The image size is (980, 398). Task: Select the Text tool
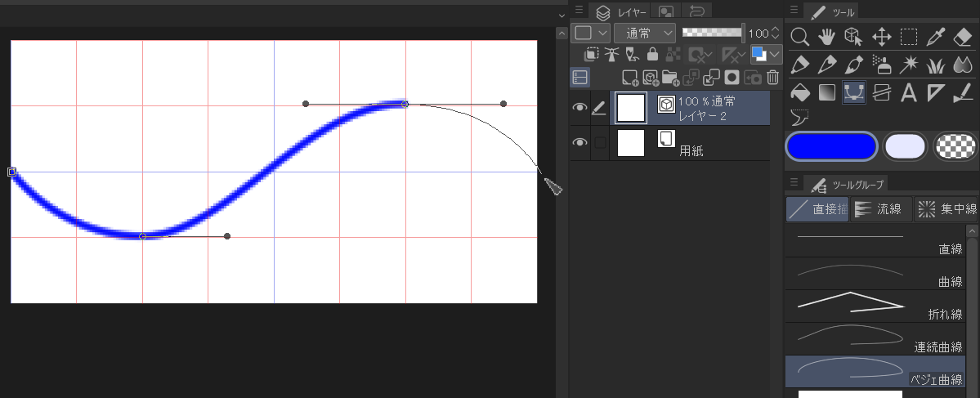point(908,92)
